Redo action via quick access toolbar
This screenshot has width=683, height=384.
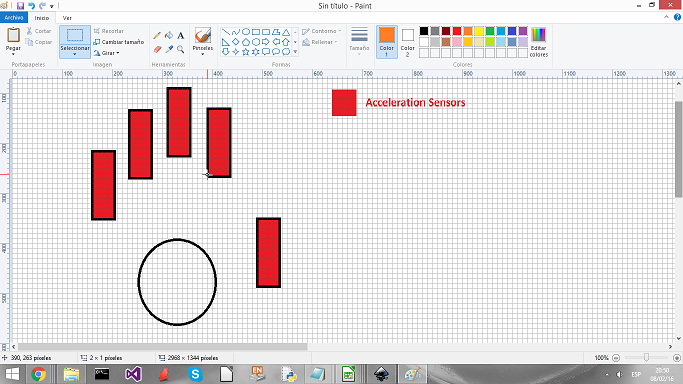pos(42,6)
